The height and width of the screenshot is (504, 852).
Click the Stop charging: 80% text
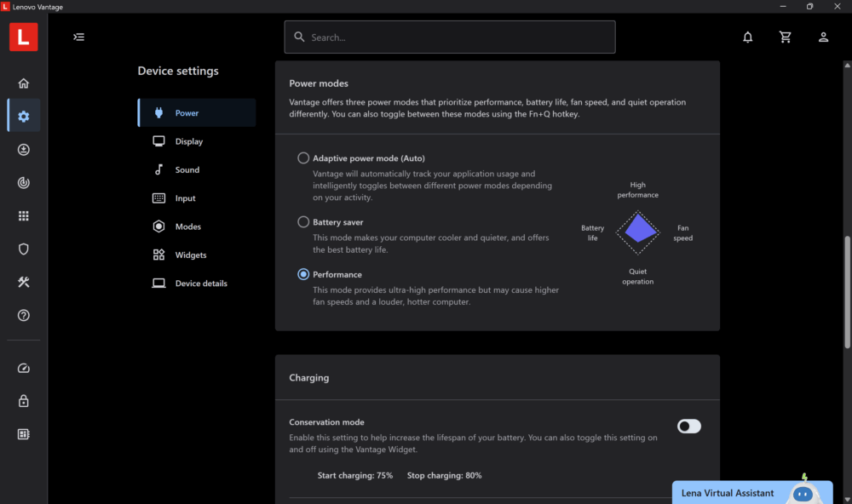coord(444,475)
